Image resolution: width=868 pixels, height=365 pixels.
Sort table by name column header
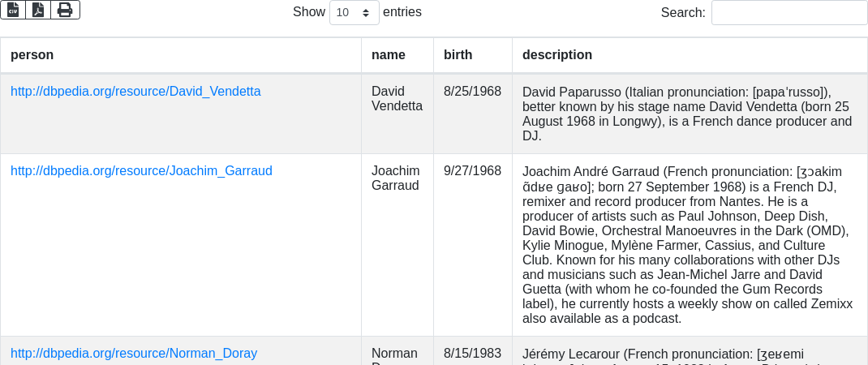coord(389,55)
